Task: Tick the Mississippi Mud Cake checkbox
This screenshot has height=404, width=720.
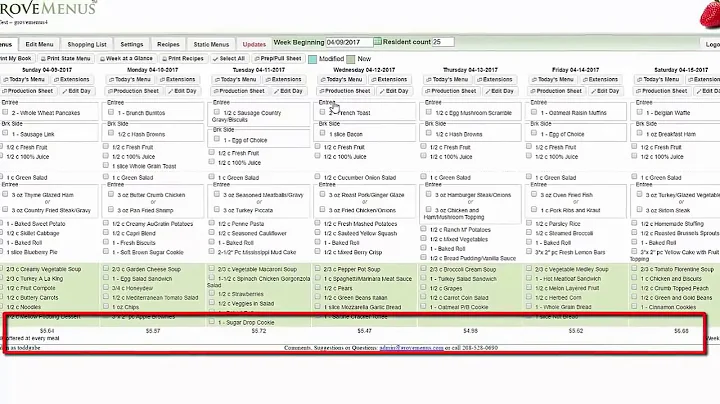Action: 211,252
